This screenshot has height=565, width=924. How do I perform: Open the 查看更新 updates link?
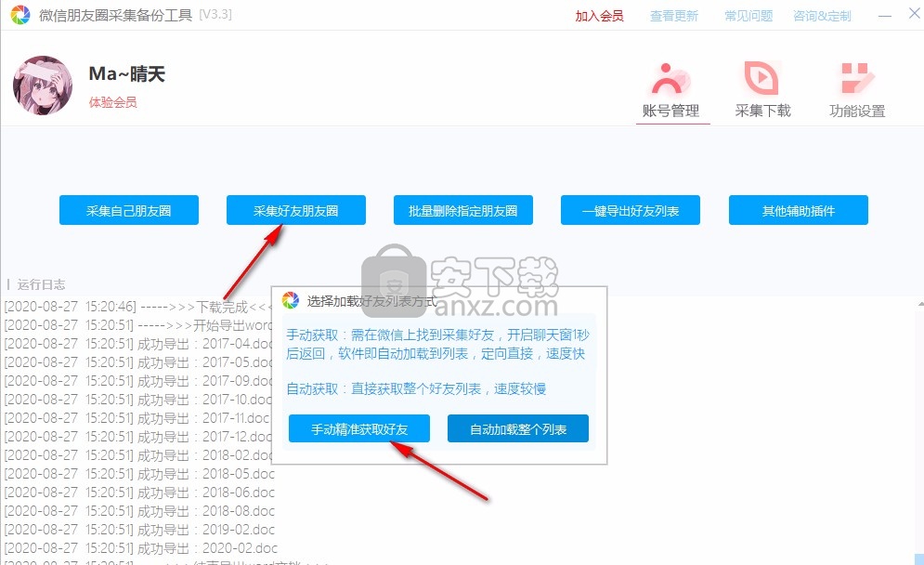[673, 16]
